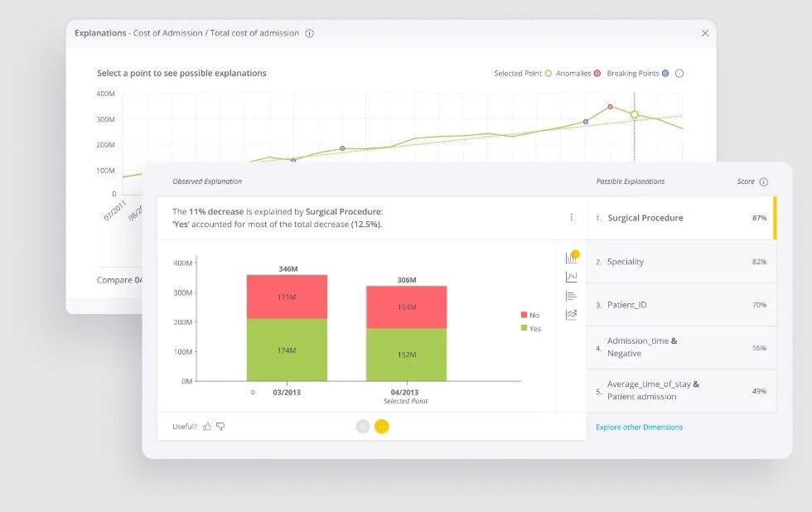This screenshot has width=812, height=512.
Task: Go to next explanation with yellow arrow
Action: (x=381, y=427)
